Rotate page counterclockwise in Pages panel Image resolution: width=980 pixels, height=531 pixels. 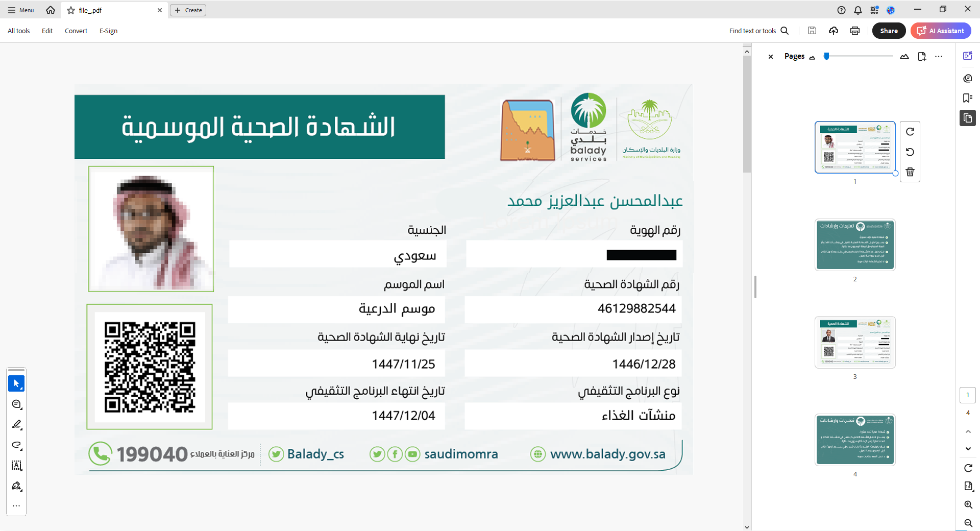910,152
